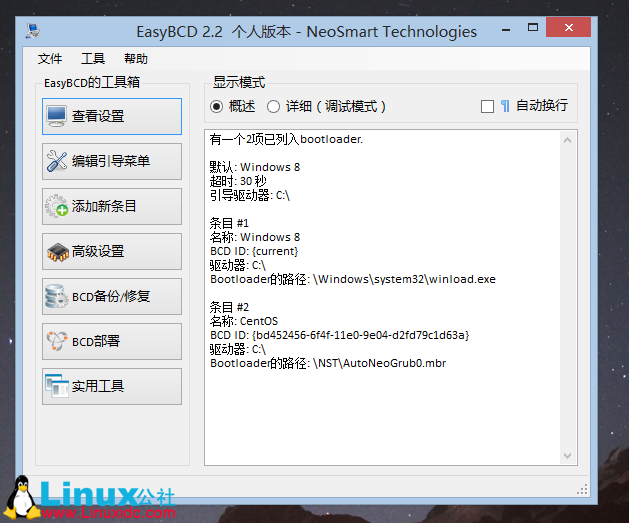Click the windows icon on 实用工具

click(57, 386)
